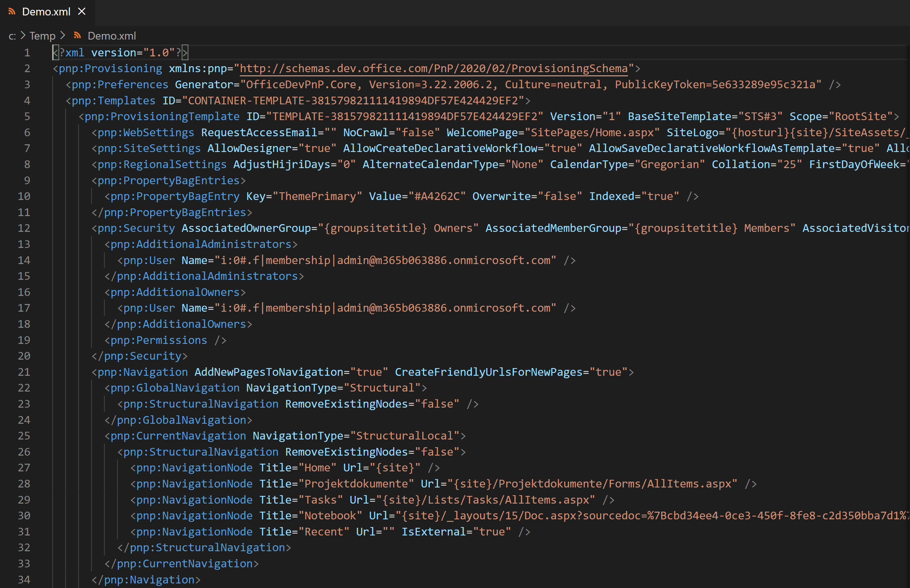The image size is (910, 588).
Task: Select the Demo.xml editor tab
Action: (x=47, y=12)
